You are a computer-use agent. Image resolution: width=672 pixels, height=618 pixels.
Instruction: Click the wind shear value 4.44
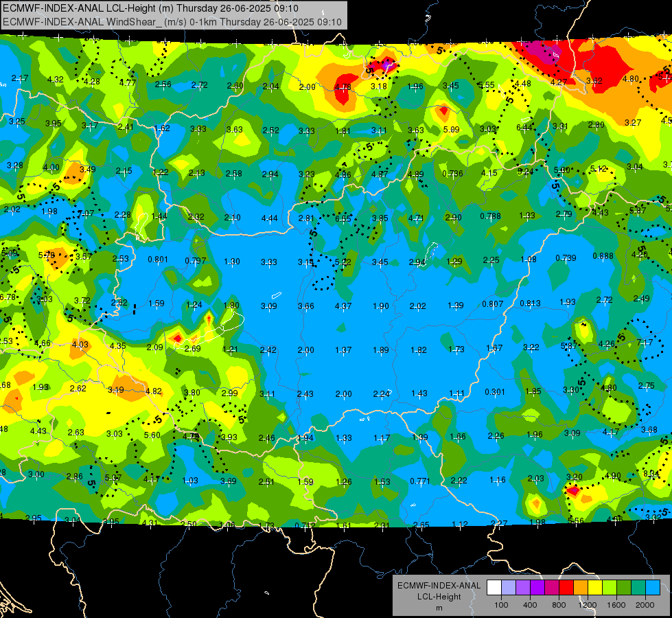click(270, 218)
